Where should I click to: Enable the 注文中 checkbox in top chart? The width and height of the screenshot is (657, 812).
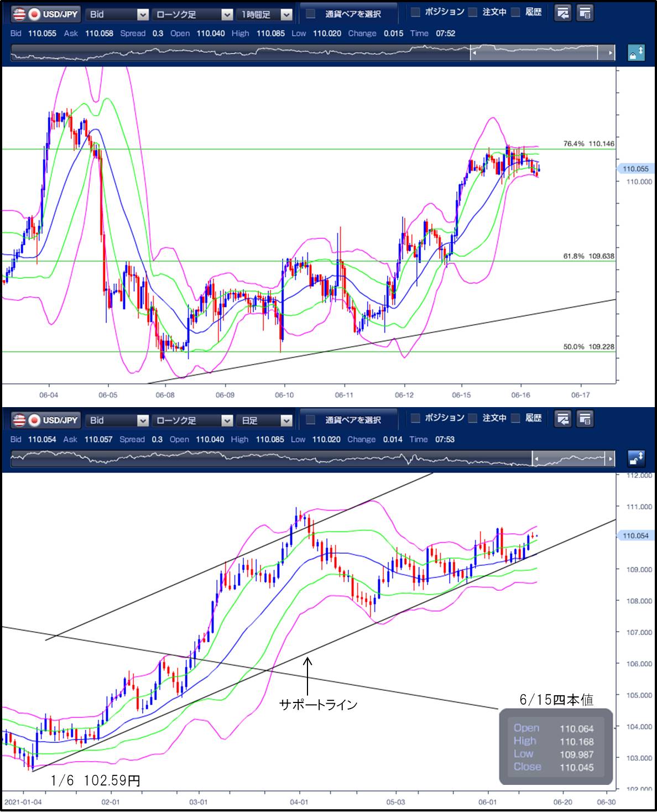[473, 12]
